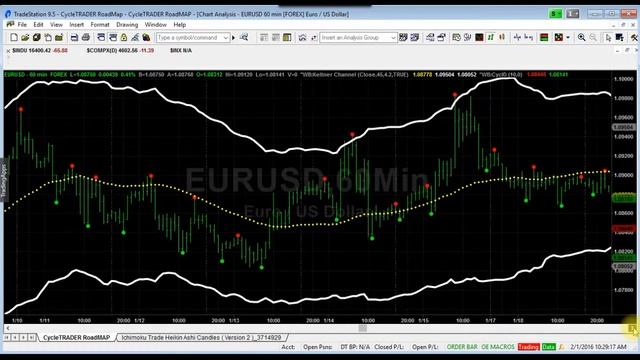The image size is (640, 360).
Task: Click the horizontal chart scrollbar thumb
Action: coord(362,328)
